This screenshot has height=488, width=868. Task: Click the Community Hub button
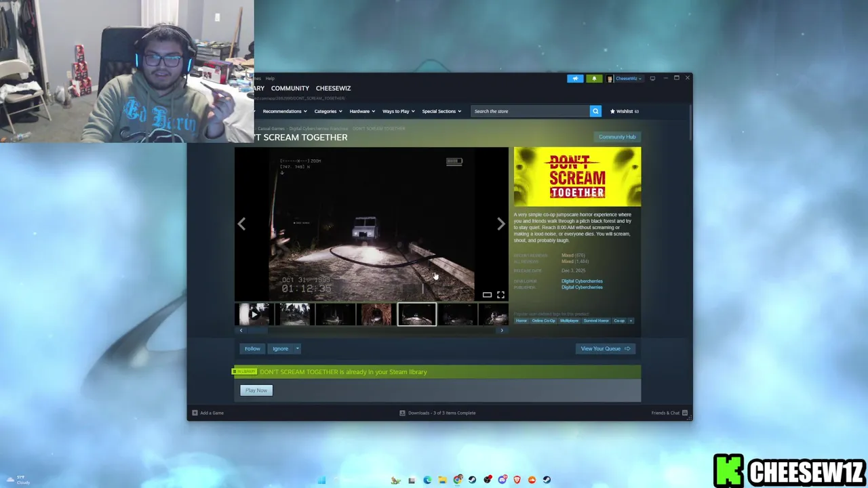tap(617, 137)
